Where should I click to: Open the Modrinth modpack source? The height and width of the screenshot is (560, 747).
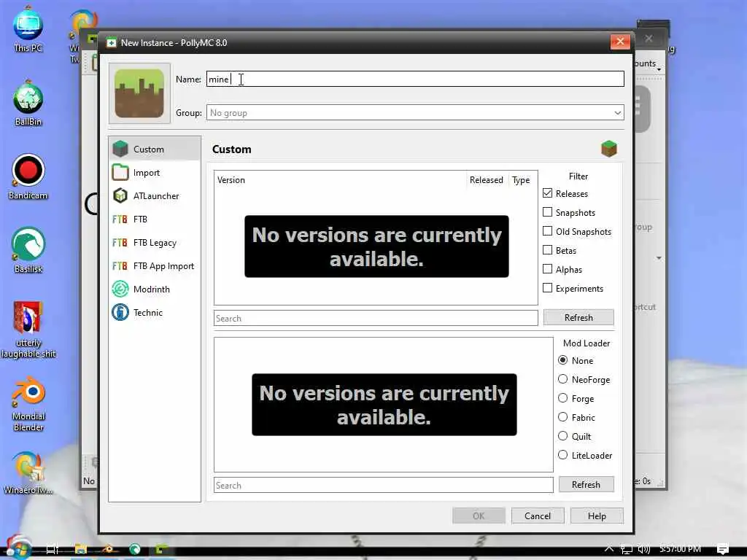(155, 289)
